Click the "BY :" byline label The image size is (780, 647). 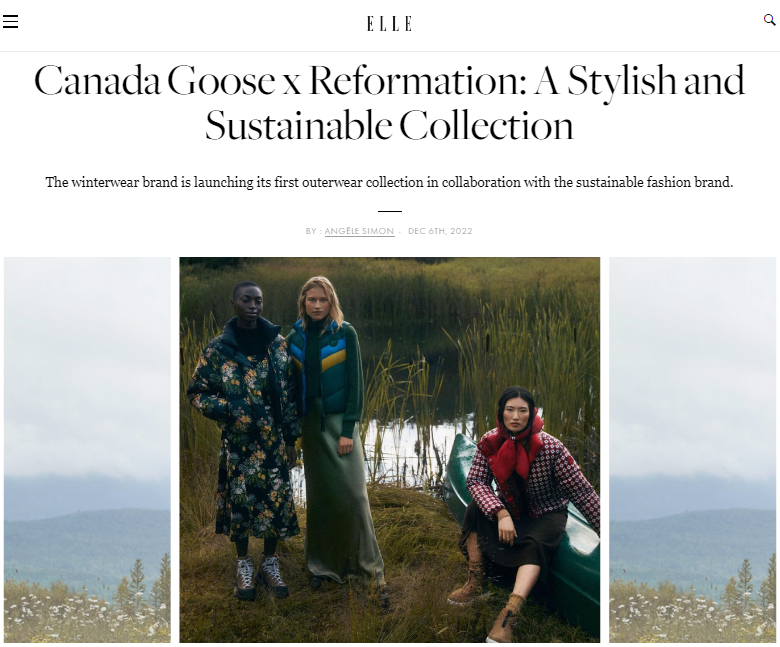pyautogui.click(x=313, y=231)
